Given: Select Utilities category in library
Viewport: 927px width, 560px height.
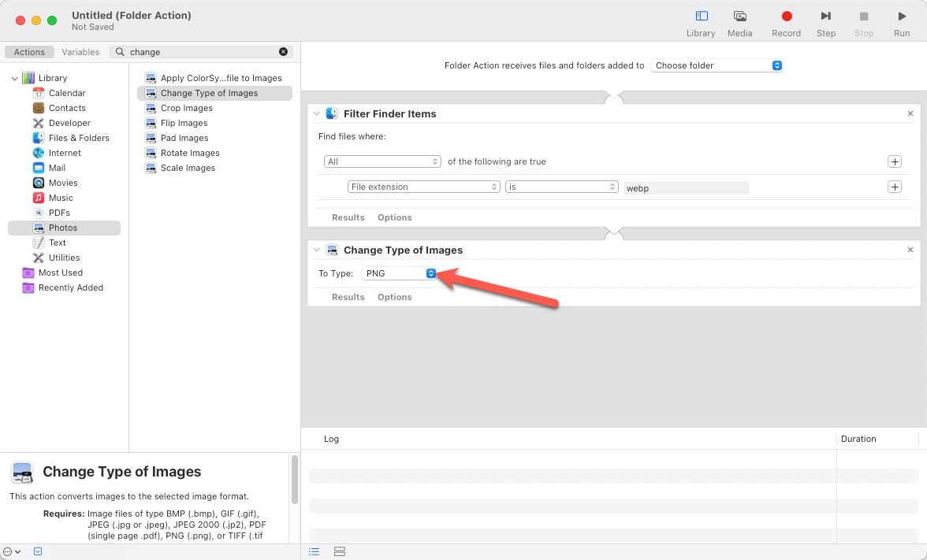Looking at the screenshot, I should (64, 258).
